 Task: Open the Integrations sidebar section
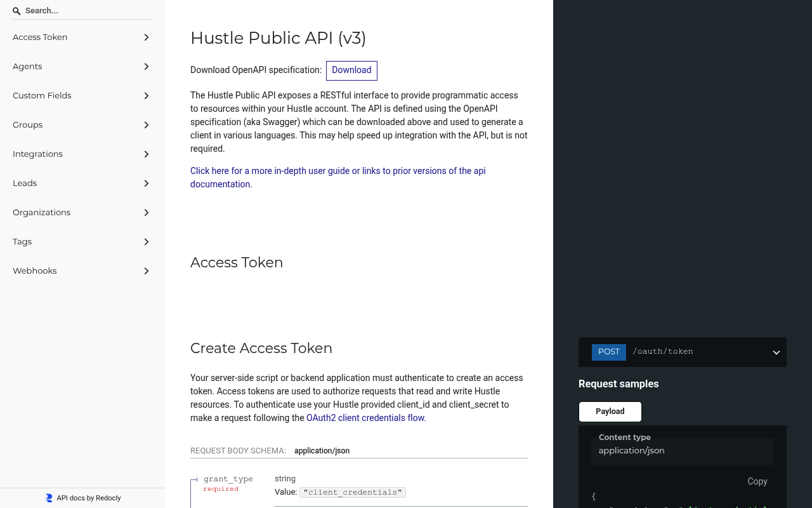[82, 154]
